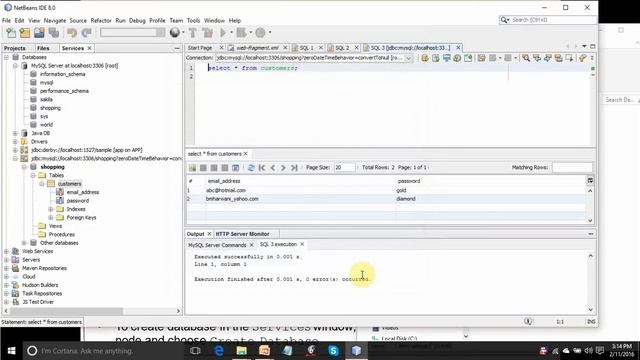Click the New File toolbar icon
This screenshot has height=360, width=640.
click(x=11, y=33)
